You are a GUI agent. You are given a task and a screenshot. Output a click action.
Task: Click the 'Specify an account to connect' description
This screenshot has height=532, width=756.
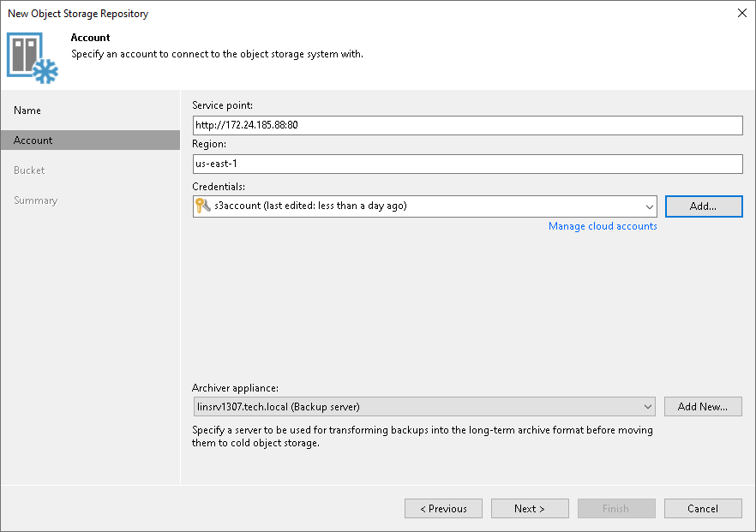pos(217,54)
